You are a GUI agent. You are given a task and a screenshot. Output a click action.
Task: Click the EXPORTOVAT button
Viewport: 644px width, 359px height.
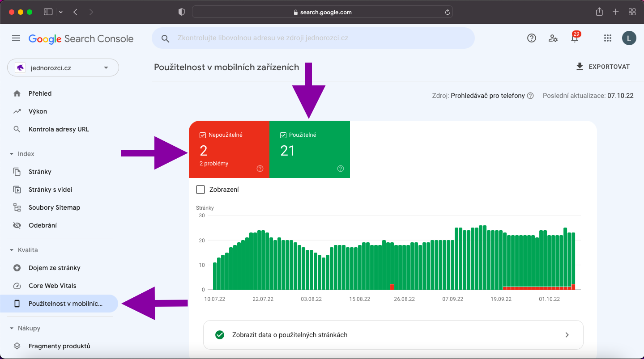click(603, 67)
